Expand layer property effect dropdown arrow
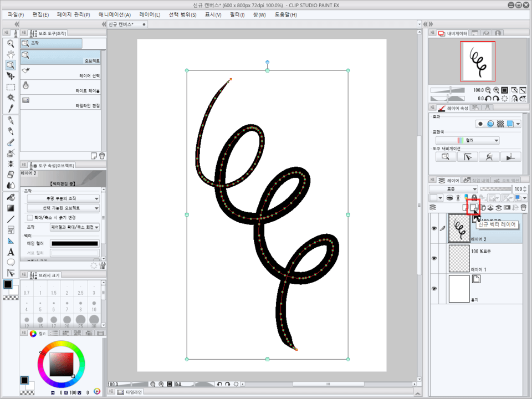This screenshot has height=399, width=532. tap(518, 124)
